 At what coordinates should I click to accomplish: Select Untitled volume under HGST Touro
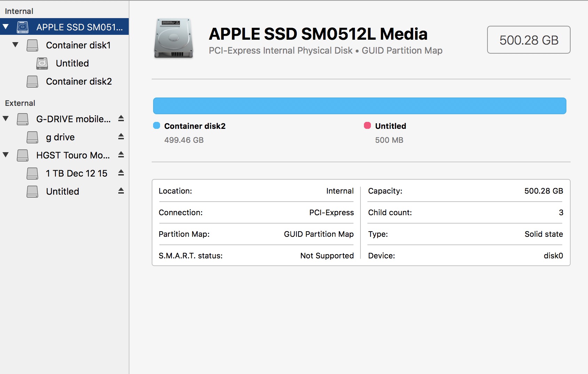click(x=64, y=192)
